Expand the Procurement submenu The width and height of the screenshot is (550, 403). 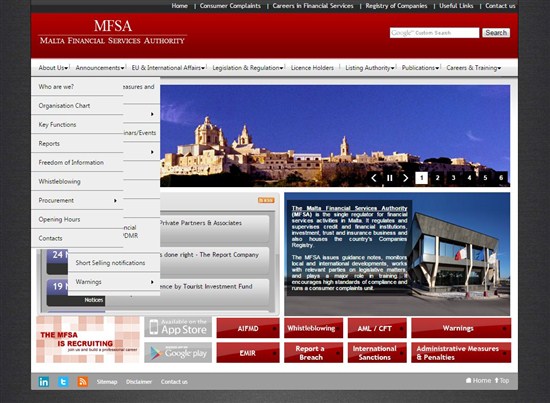pyautogui.click(x=77, y=200)
